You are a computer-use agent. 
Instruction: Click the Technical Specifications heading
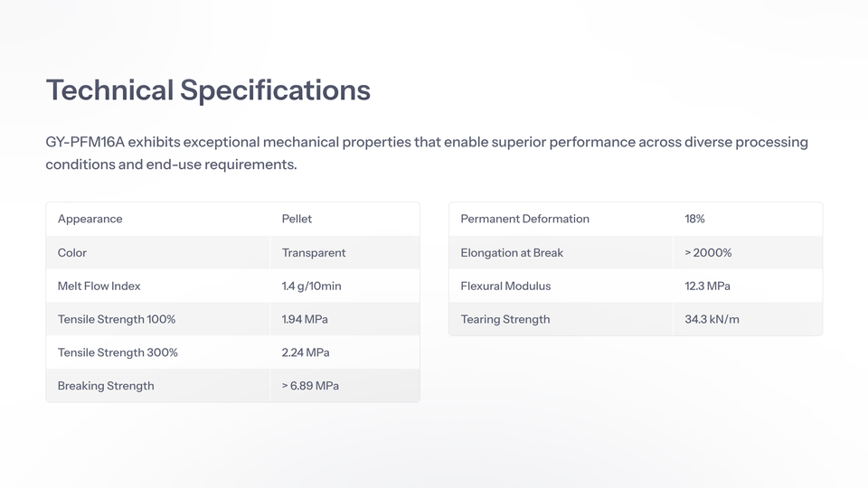[x=208, y=90]
